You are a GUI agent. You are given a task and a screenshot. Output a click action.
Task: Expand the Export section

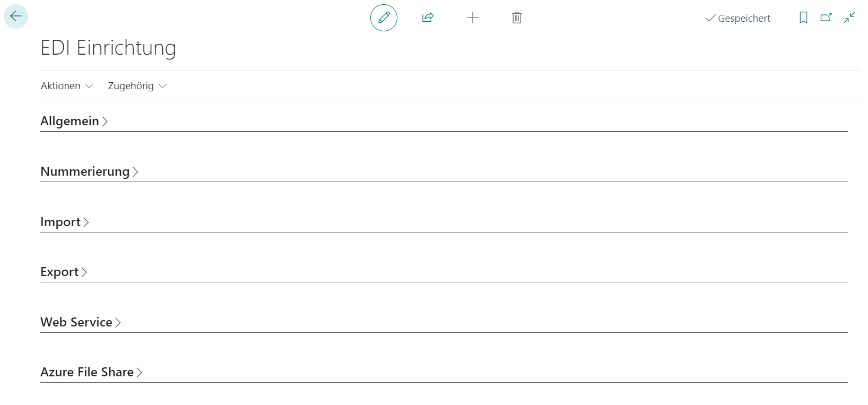tap(59, 272)
